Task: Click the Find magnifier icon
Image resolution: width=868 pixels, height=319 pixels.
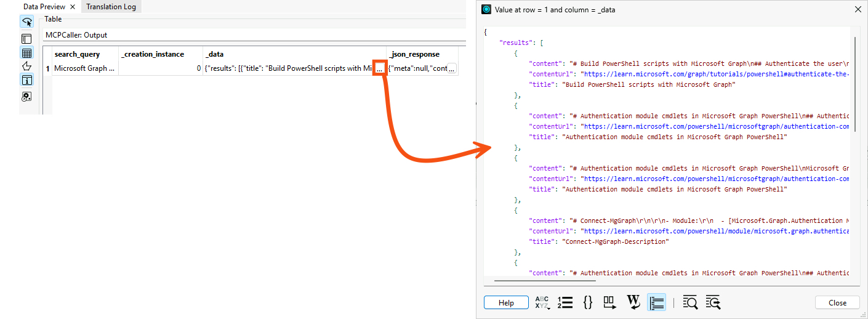Action: [690, 302]
